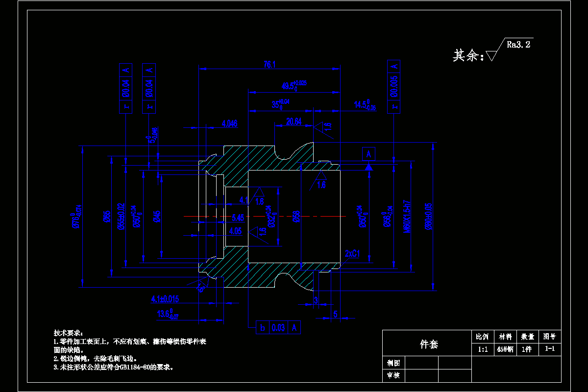Click the 2xC1 chamfer note
The image size is (588, 392).
[353, 253]
